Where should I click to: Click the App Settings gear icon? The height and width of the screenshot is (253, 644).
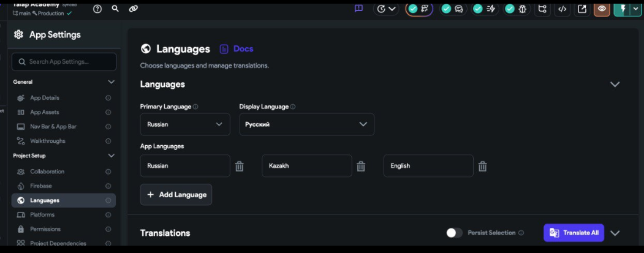pyautogui.click(x=18, y=34)
